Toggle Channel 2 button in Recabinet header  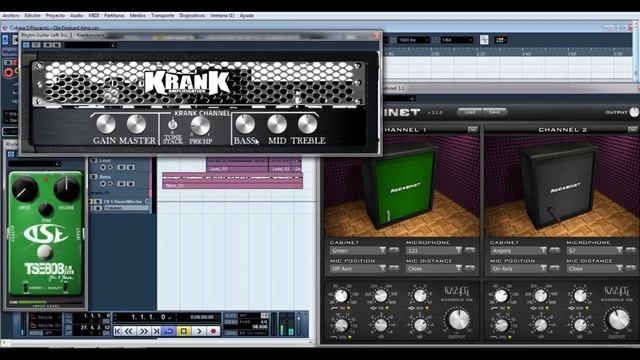(633, 129)
